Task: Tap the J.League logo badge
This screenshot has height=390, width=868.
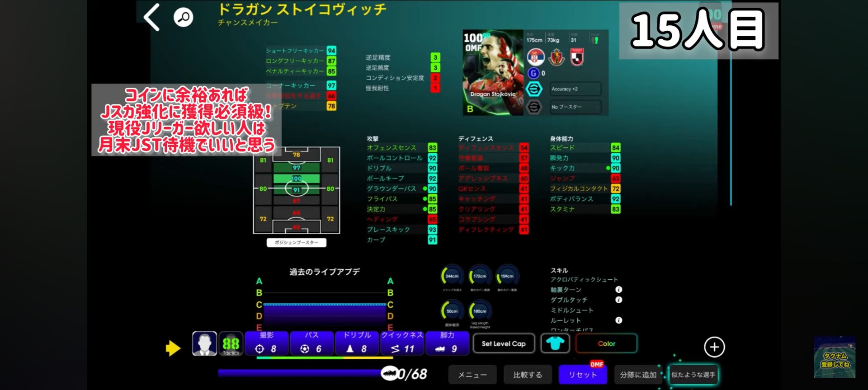Action: click(x=577, y=57)
